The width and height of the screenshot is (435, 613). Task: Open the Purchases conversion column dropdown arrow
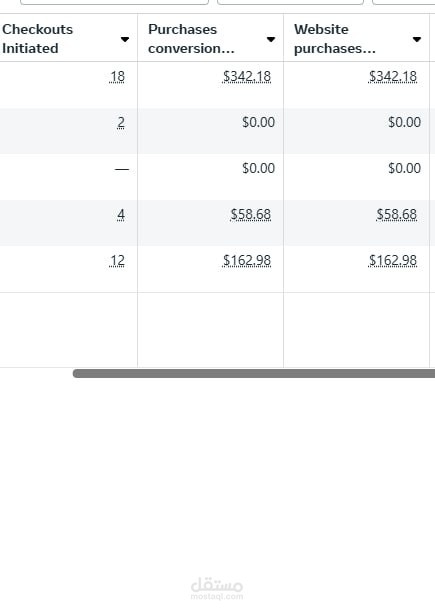pos(270,39)
